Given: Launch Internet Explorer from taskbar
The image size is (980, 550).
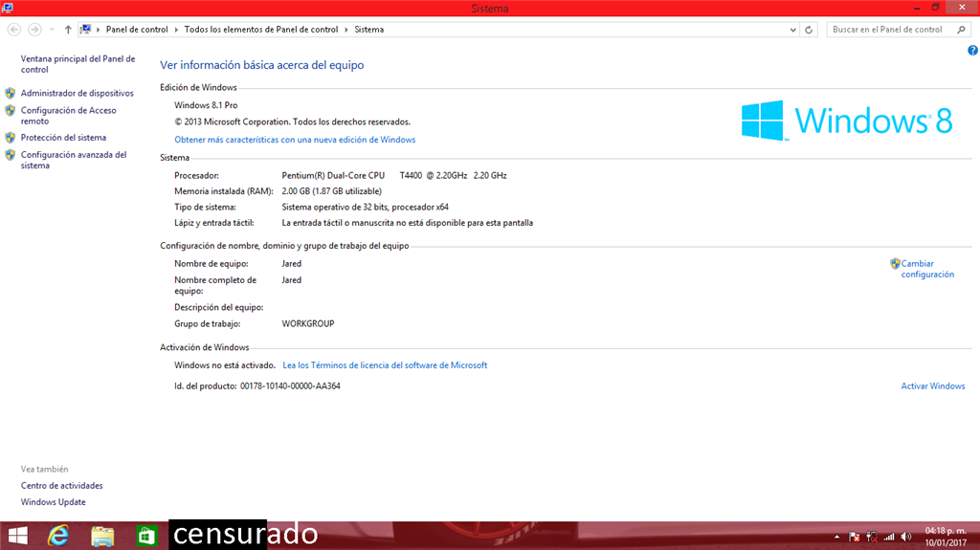Looking at the screenshot, I should click(58, 536).
